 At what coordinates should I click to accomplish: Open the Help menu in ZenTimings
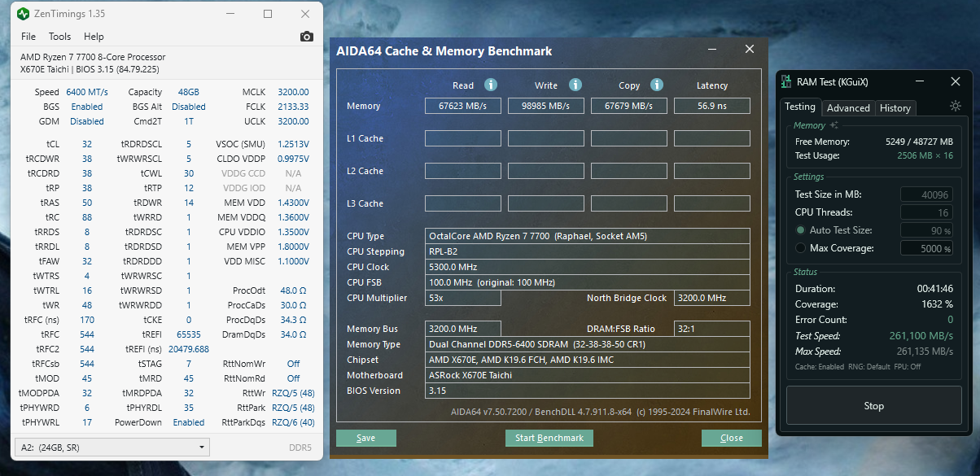94,37
